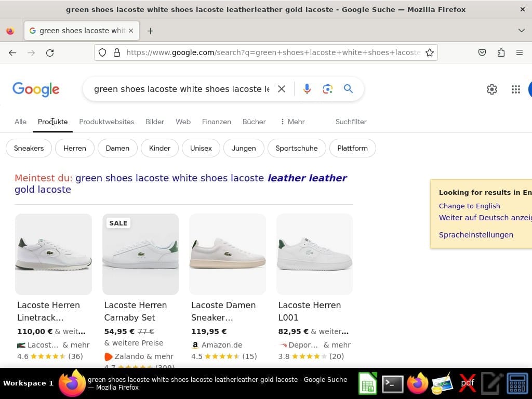This screenshot has width=532, height=399.
Task: Expand the list all tabs chevron
Action: point(522,31)
